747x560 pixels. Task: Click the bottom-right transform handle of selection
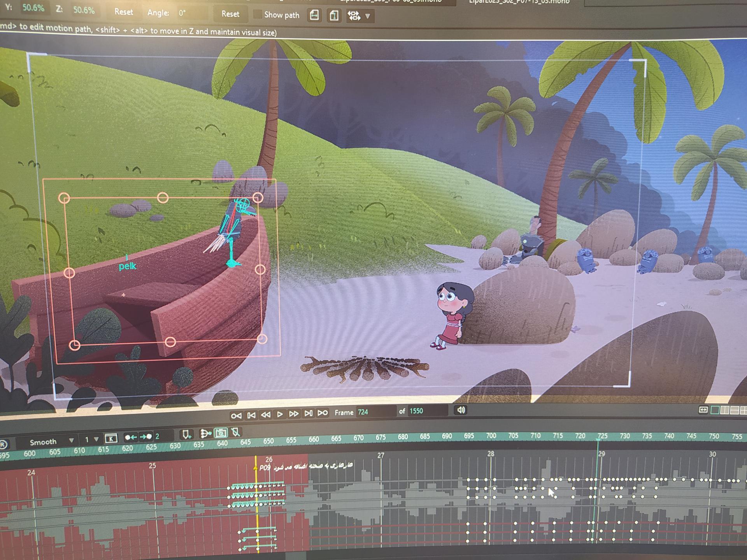pyautogui.click(x=262, y=339)
